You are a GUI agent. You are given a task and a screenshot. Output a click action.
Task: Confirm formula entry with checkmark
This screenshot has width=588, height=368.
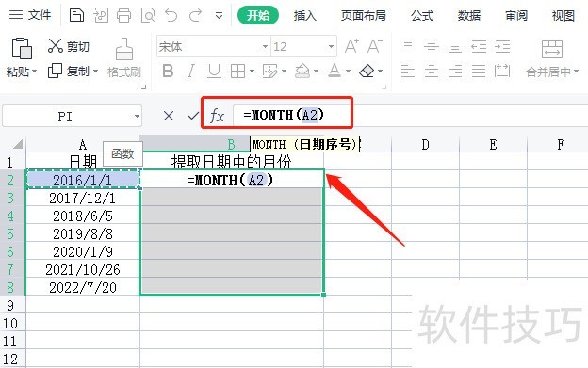click(193, 116)
